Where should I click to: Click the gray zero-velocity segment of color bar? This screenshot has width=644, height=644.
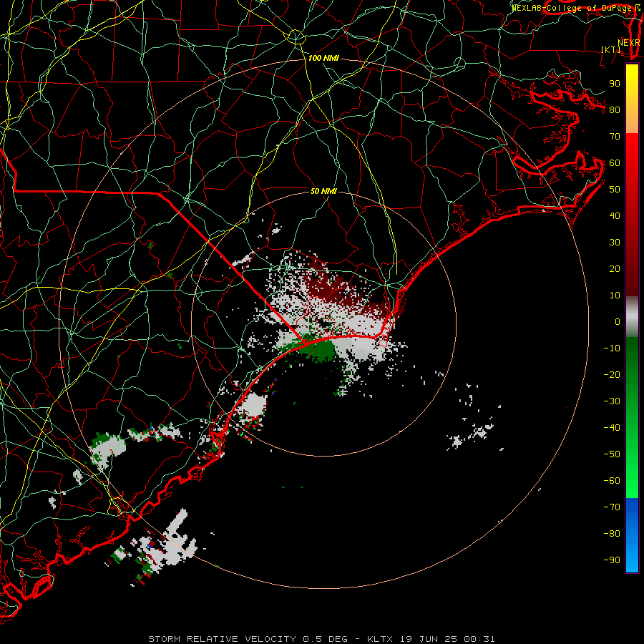coord(632,318)
